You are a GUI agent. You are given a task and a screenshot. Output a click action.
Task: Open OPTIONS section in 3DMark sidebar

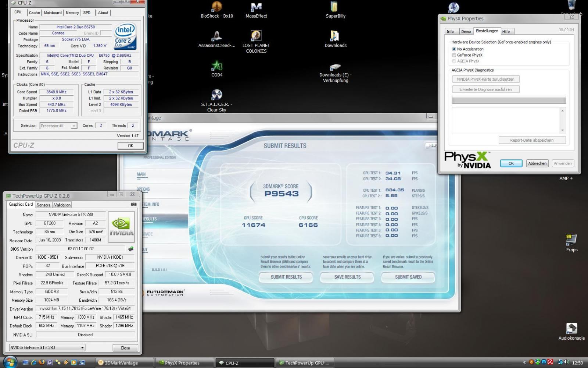(143, 190)
